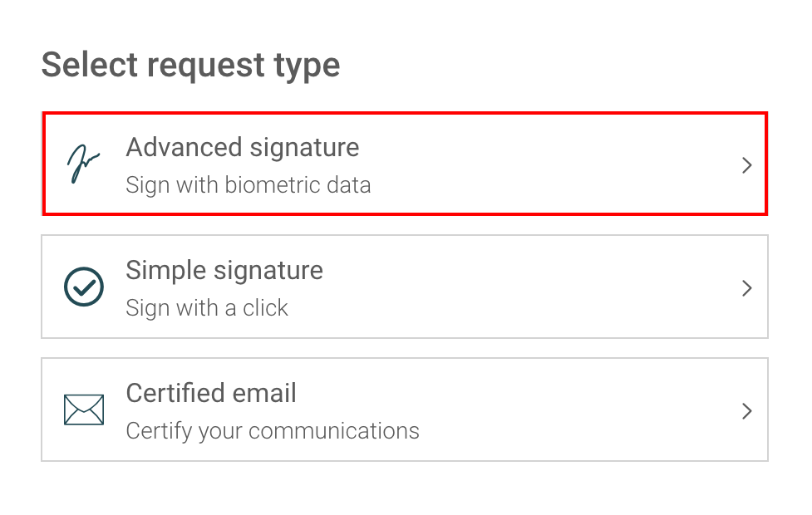
Task: Click the circled checkmark icon
Action: point(84,287)
